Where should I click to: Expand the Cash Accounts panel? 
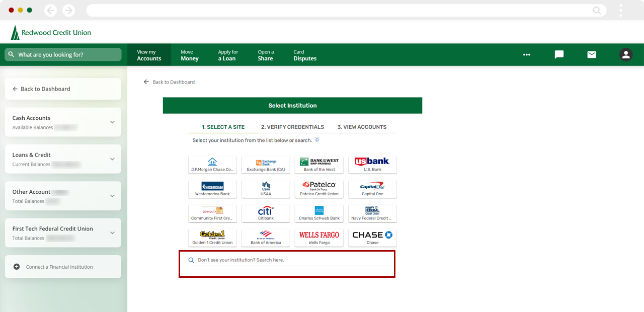click(63, 122)
